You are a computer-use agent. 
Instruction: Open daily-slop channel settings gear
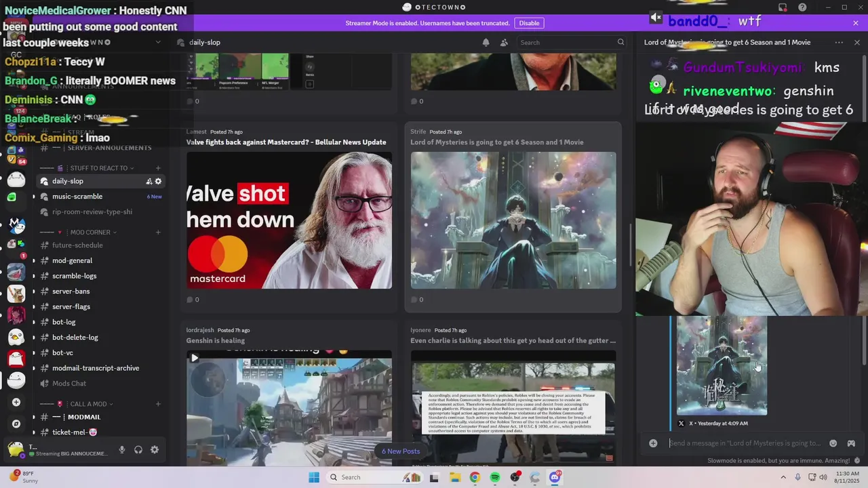click(159, 181)
